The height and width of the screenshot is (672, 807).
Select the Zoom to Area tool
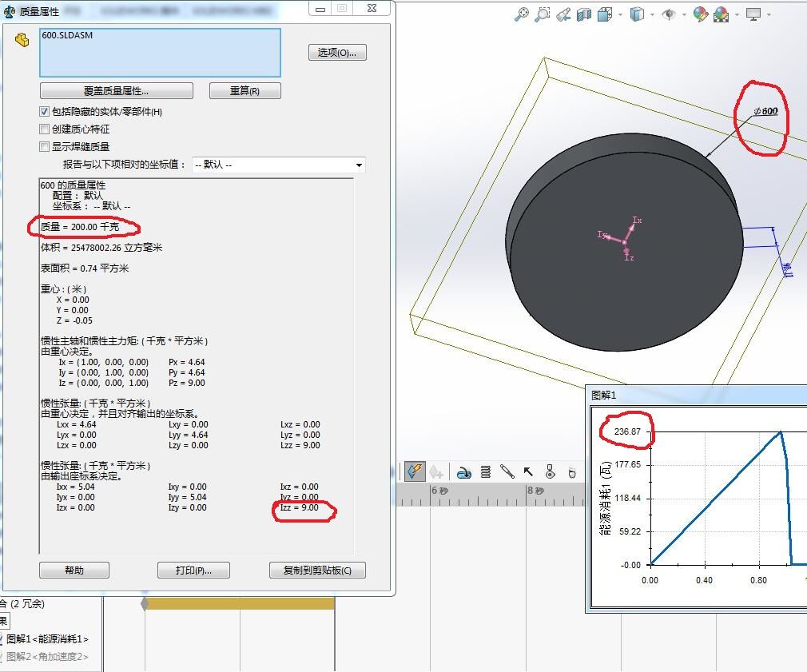point(543,14)
